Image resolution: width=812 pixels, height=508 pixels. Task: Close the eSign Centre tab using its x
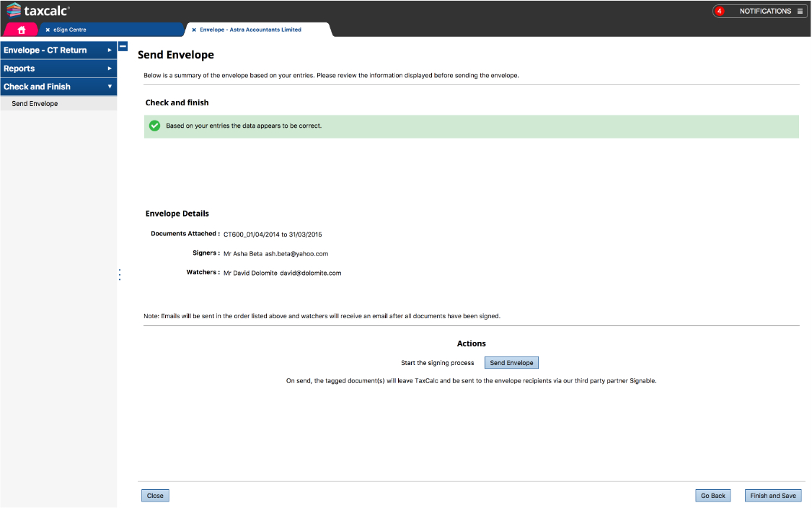point(48,30)
